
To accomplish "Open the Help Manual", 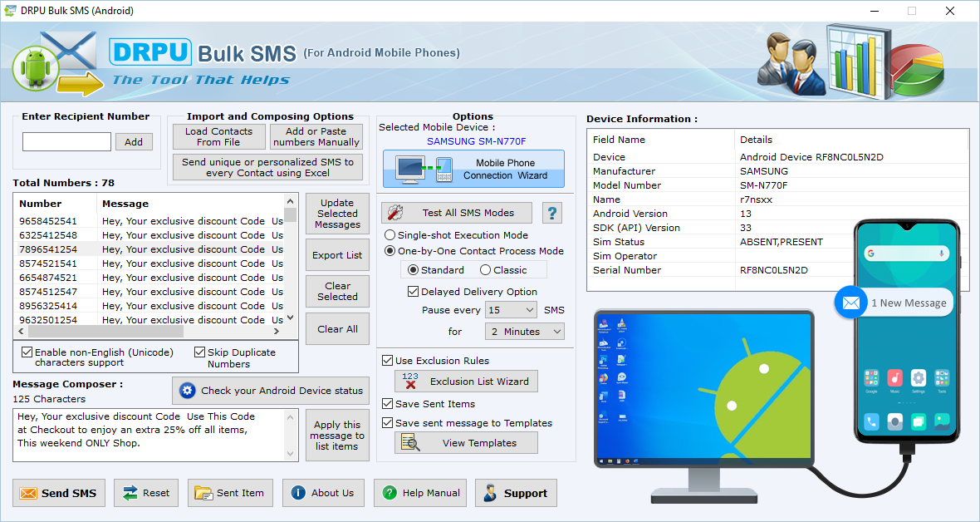I will [x=419, y=493].
